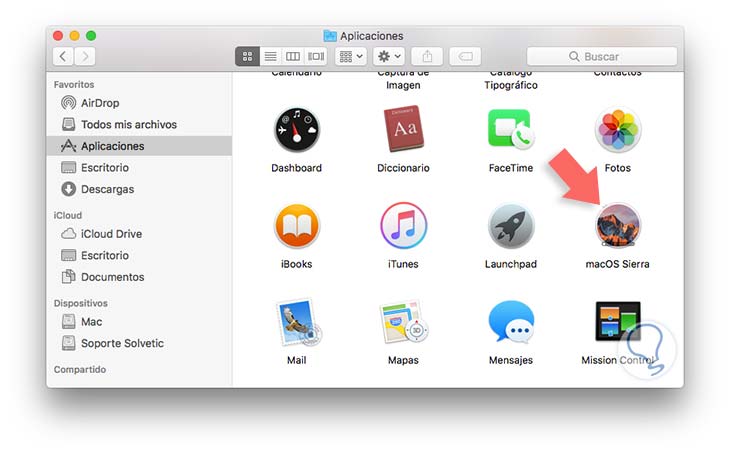Click the Favoritos section header
Viewport: 730px width, 454px height.
pyautogui.click(x=74, y=84)
